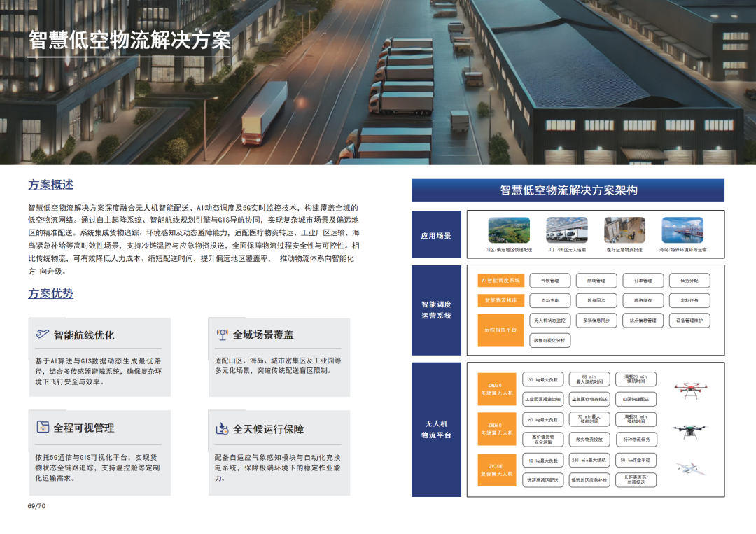Click the orange AI智能调度系统 label
This screenshot has height=534, width=756.
[500, 281]
